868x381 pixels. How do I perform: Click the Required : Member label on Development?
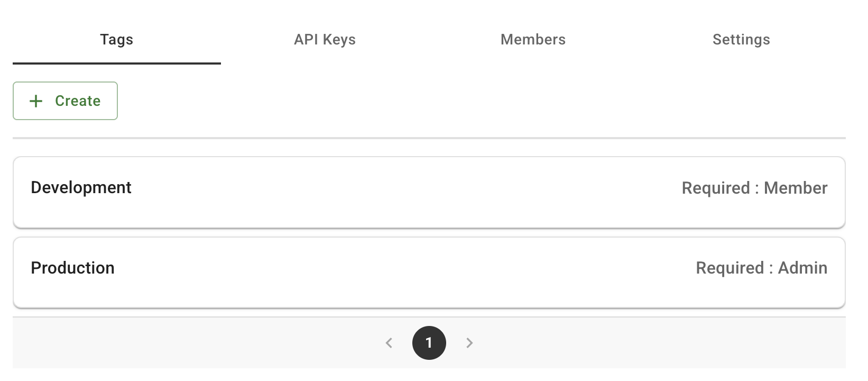[754, 187]
